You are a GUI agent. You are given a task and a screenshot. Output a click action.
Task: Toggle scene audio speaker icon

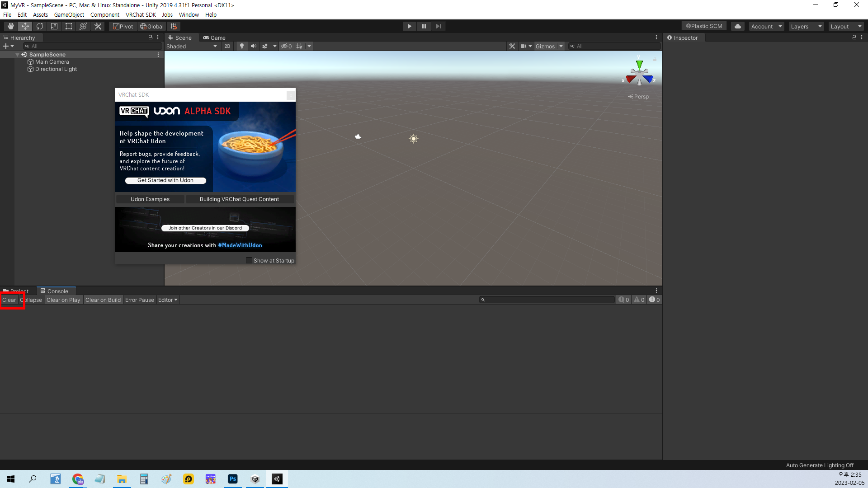click(253, 46)
